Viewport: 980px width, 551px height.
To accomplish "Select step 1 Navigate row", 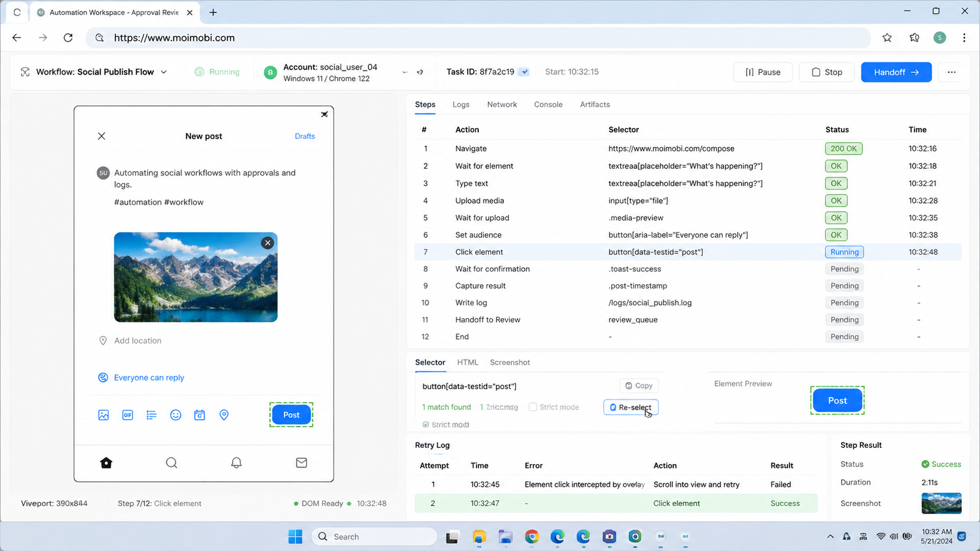I will (688, 149).
